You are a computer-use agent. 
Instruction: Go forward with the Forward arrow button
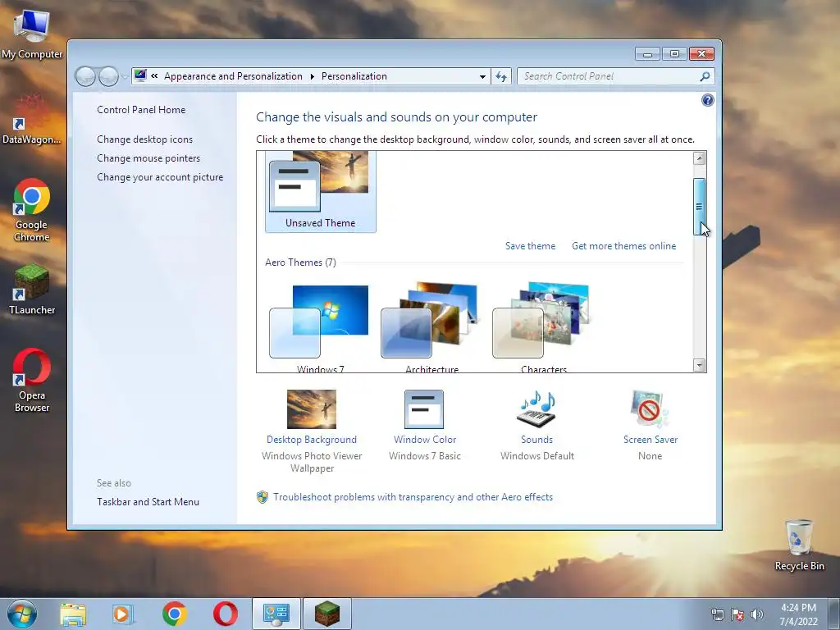tap(109, 76)
